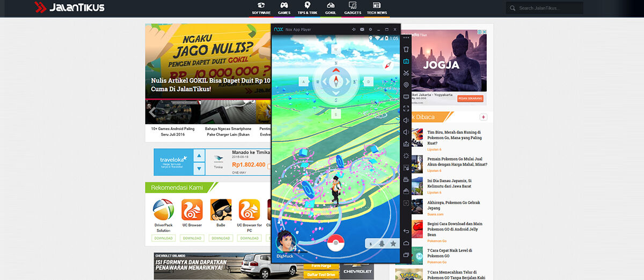Click the Android back arrow in Nox

pyautogui.click(x=406, y=231)
